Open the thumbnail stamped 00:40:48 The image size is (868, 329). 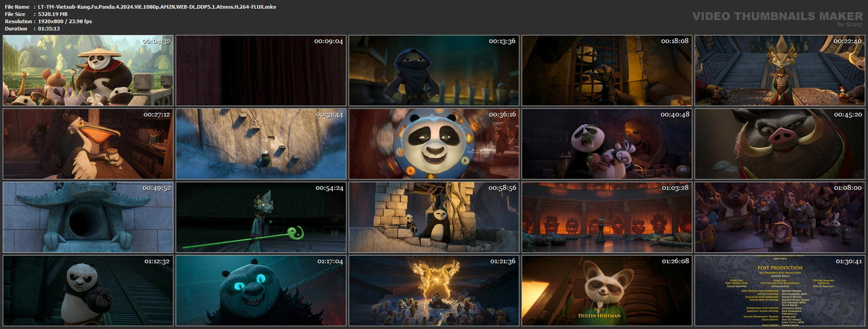tap(607, 144)
